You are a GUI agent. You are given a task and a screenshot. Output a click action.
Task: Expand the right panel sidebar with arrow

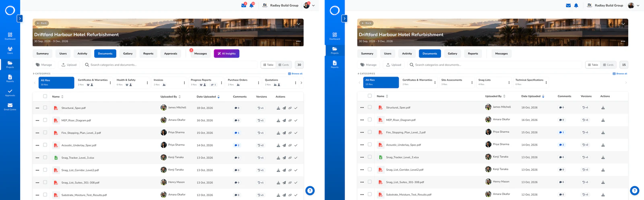click(344, 19)
